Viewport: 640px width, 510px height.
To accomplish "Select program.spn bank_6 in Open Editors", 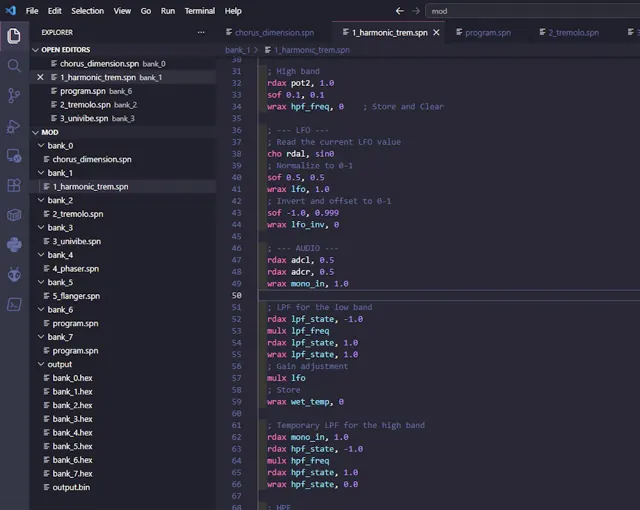I will pos(122,91).
